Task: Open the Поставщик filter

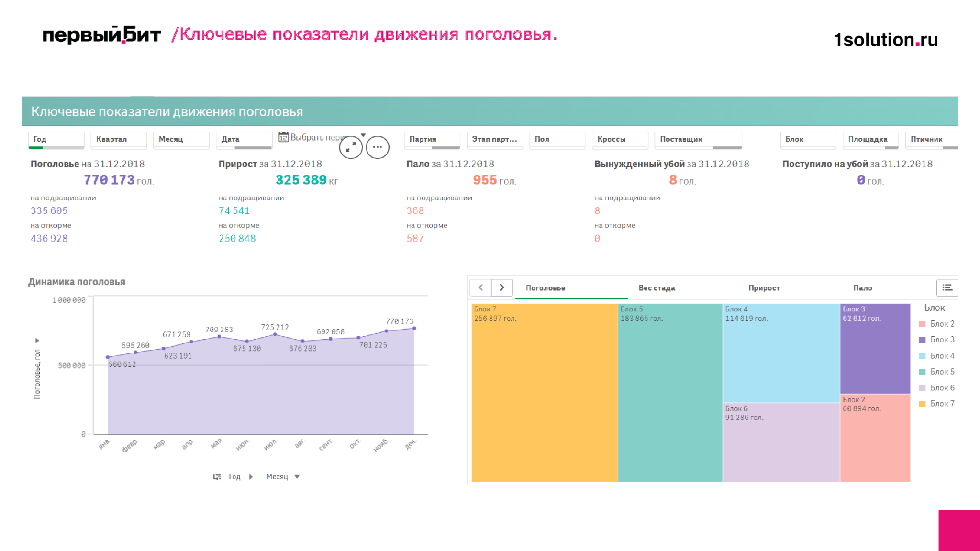Action: (x=698, y=140)
